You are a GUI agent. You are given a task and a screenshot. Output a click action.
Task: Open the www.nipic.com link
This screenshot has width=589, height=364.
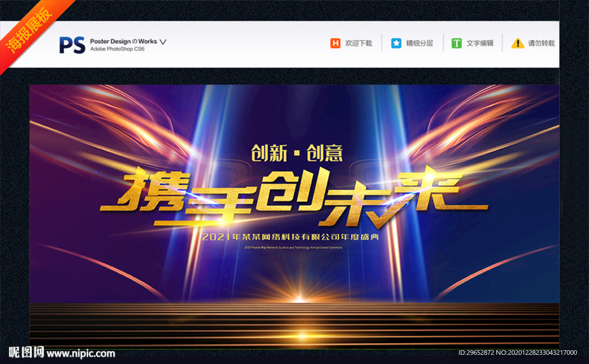(x=81, y=354)
